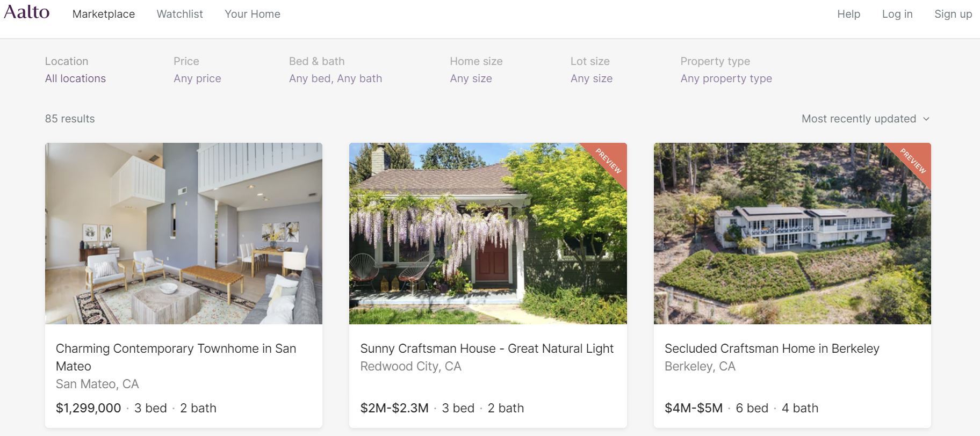
Task: Click PREVIEW ribbon on Redwood City listing
Action: 609,161
